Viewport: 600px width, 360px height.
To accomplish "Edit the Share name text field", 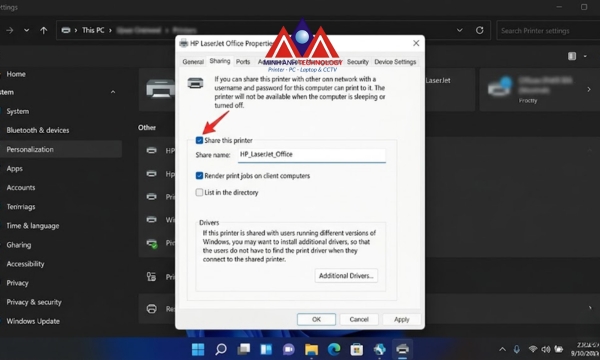I will click(311, 155).
